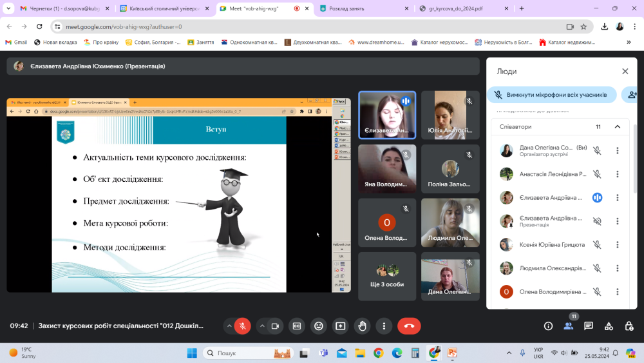
Task: Toggle the camera in the call bar
Action: 275,326
